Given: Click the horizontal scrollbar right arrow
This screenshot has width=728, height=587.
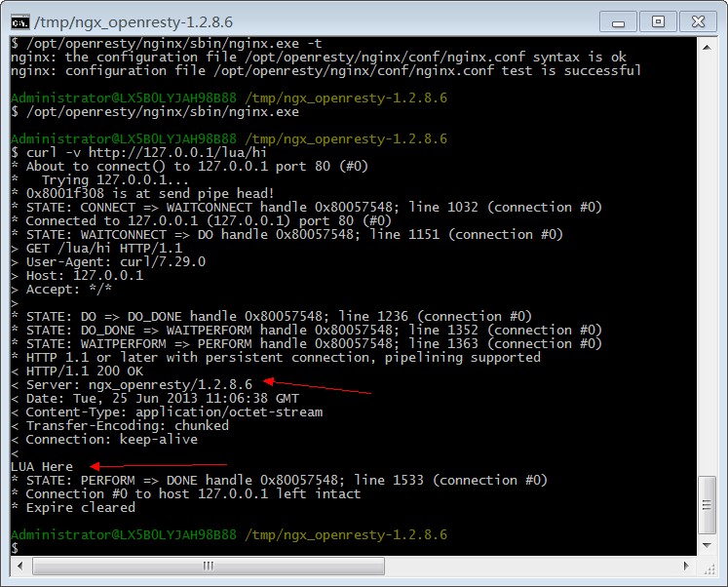Looking at the screenshot, I should coord(687,566).
